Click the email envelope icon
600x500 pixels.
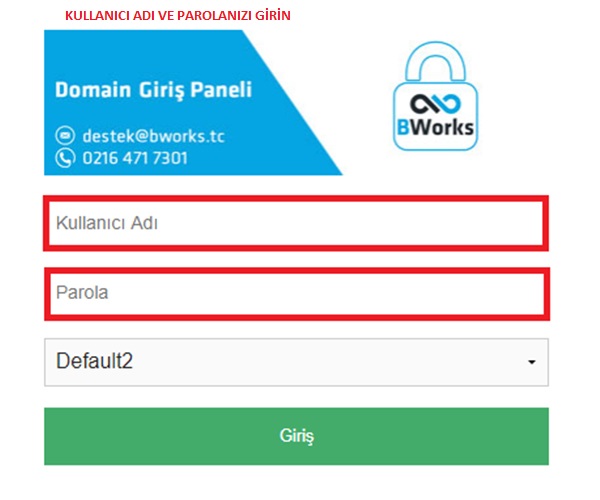click(65, 135)
